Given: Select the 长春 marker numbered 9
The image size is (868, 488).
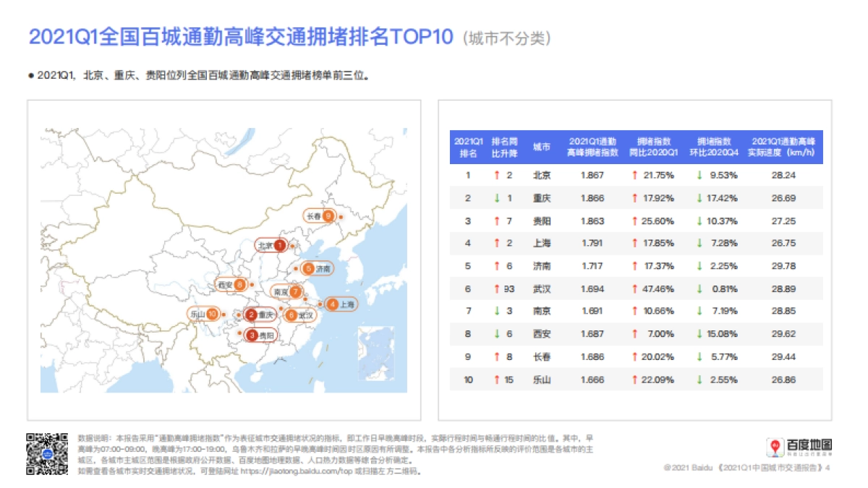Looking at the screenshot, I should [x=328, y=215].
